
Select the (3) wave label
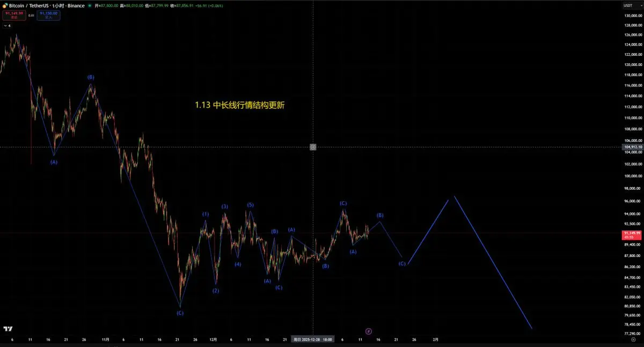click(225, 206)
